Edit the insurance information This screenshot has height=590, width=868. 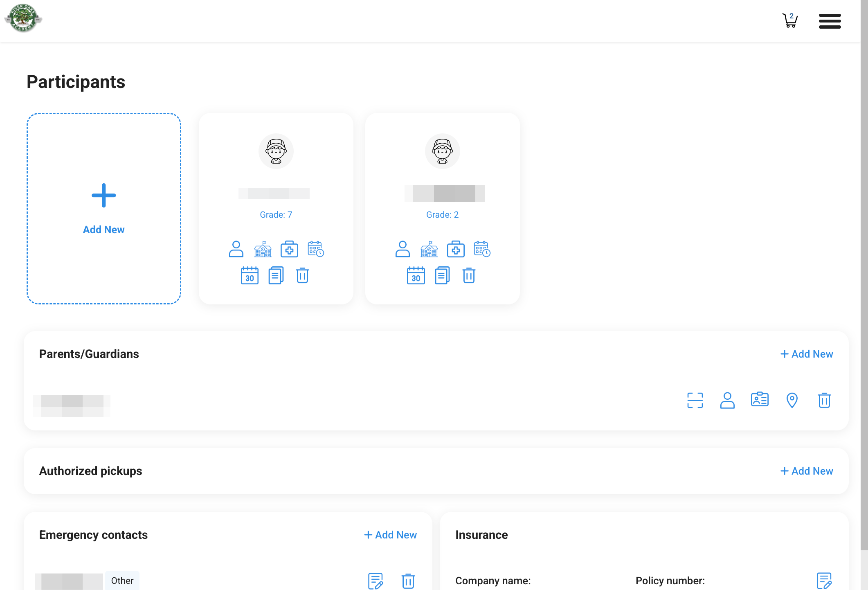(x=824, y=581)
